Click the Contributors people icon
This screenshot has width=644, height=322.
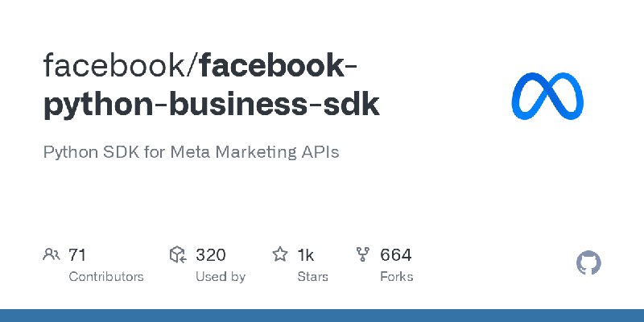tap(52, 254)
